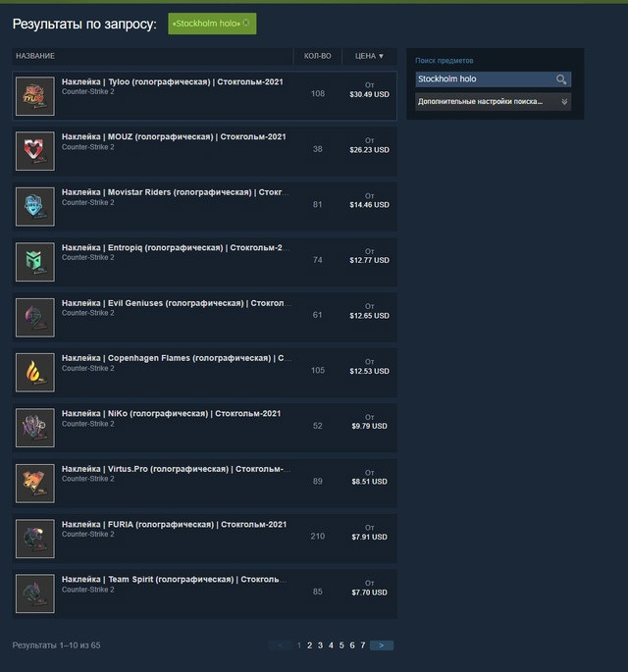The image size is (628, 672).
Task: Open MOUZ holo sticker thumbnail
Action: pos(35,151)
